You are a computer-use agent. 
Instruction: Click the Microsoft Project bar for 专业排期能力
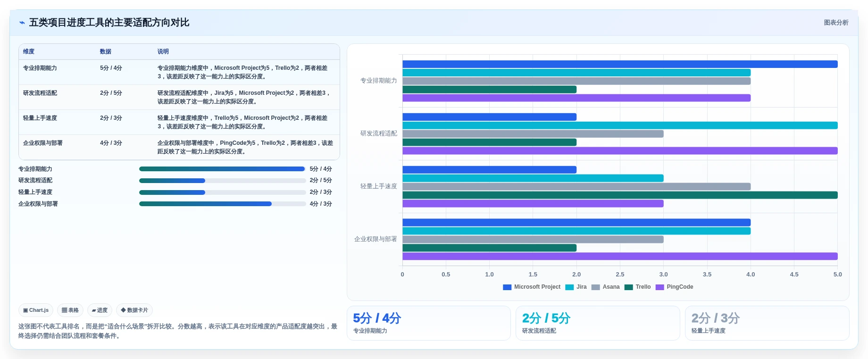tap(620, 64)
